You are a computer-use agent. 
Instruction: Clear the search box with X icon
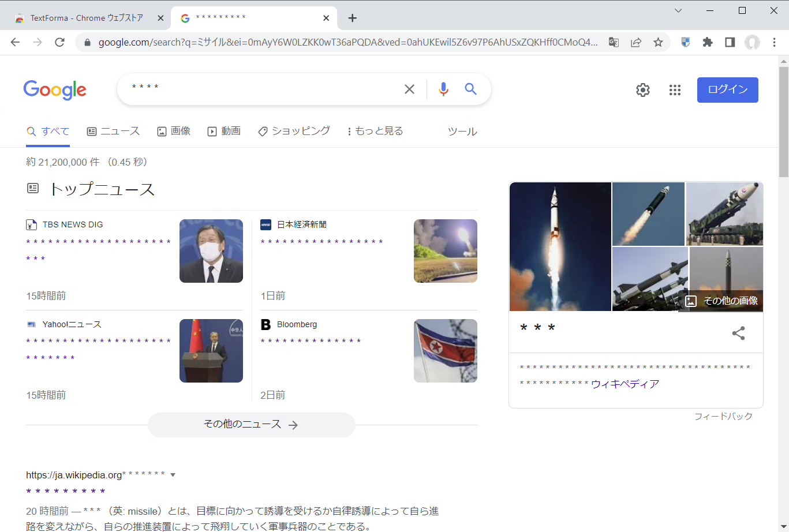click(x=409, y=89)
